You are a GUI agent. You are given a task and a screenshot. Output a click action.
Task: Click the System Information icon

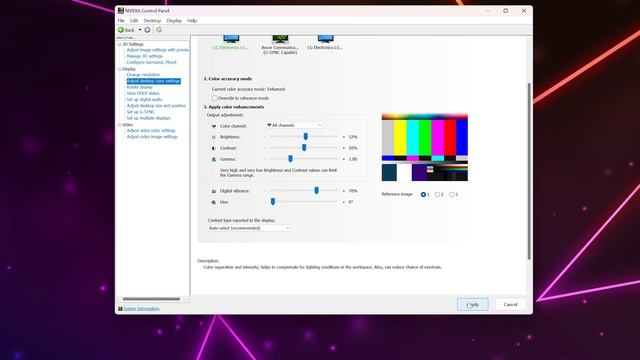[x=120, y=309]
